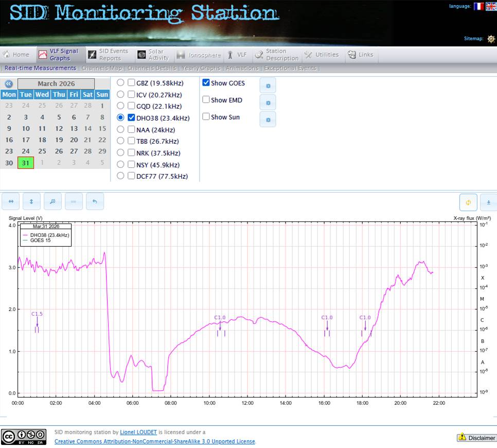Enable the Show Sun checkbox
This screenshot has height=448, width=497.
click(206, 117)
